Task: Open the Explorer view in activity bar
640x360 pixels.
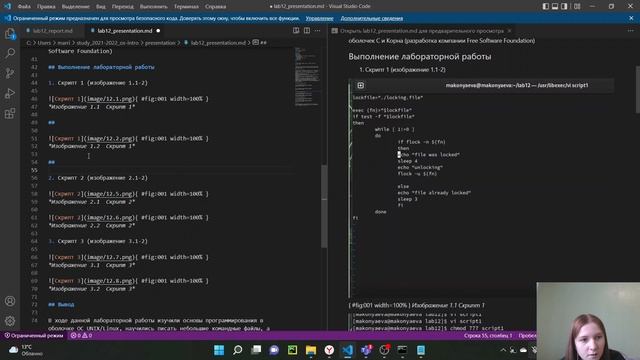Action: point(10,34)
